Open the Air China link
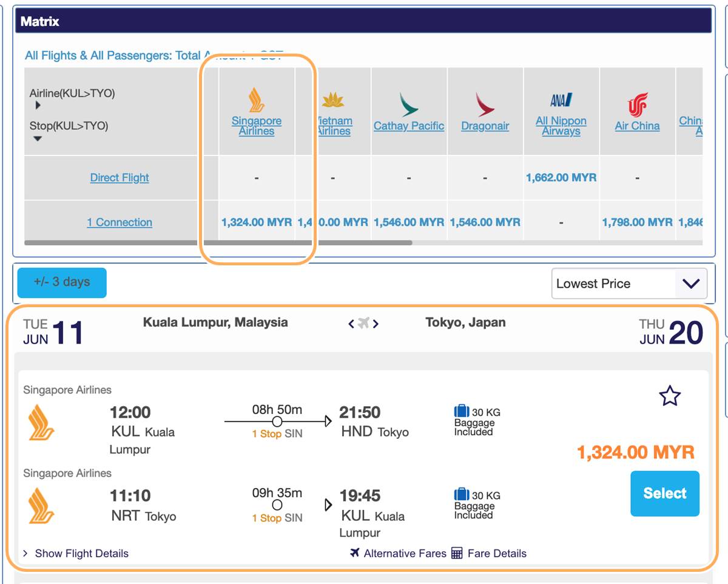Screen dimensions: 728x584 coord(637,126)
